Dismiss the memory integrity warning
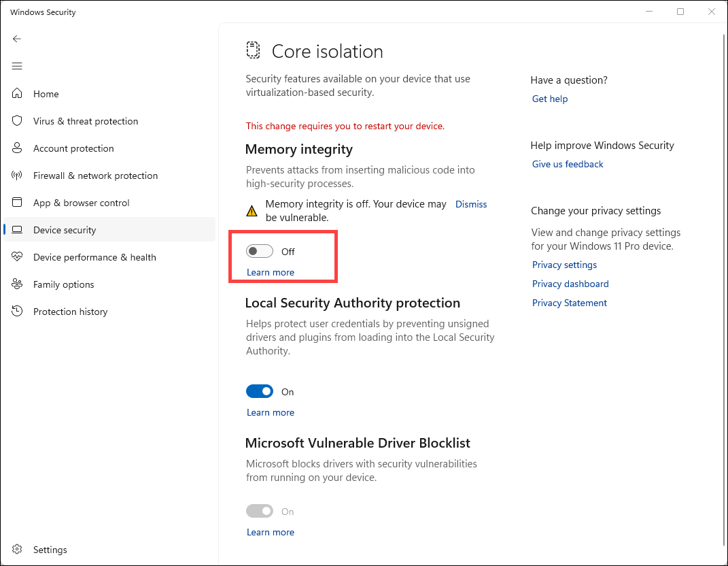This screenshot has width=728, height=566. [x=471, y=204]
